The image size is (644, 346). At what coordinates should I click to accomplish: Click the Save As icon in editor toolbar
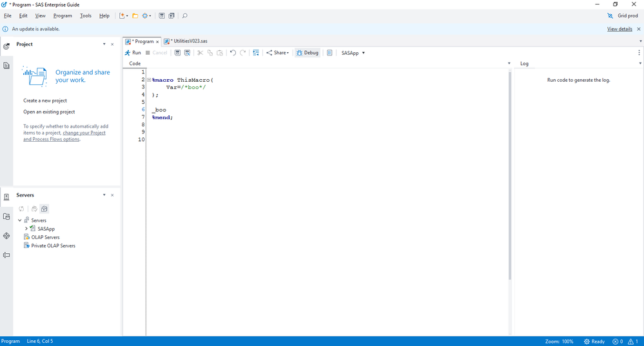coord(188,53)
